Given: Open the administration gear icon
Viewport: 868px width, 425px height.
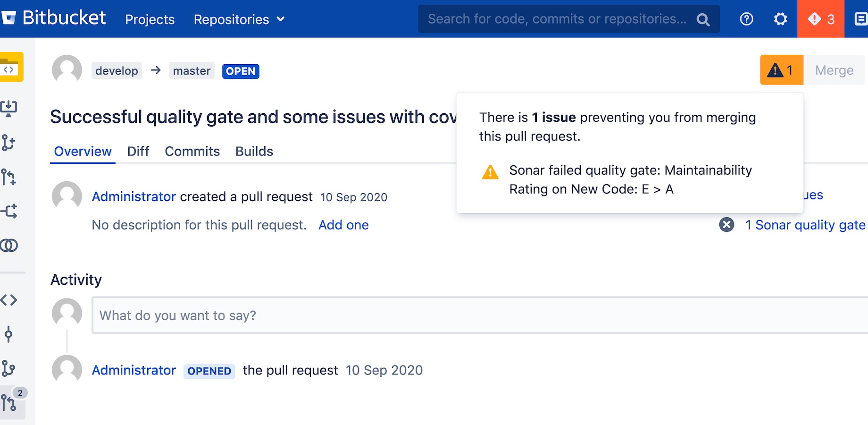Looking at the screenshot, I should tap(780, 19).
